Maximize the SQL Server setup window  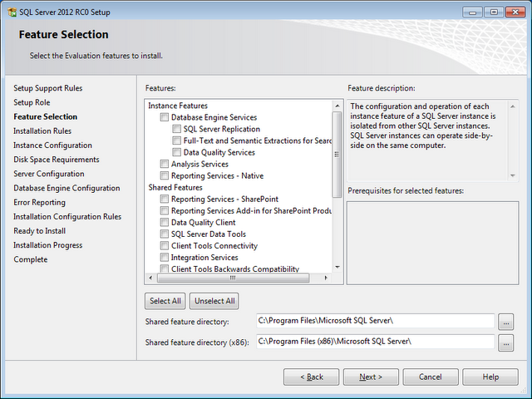[494, 12]
